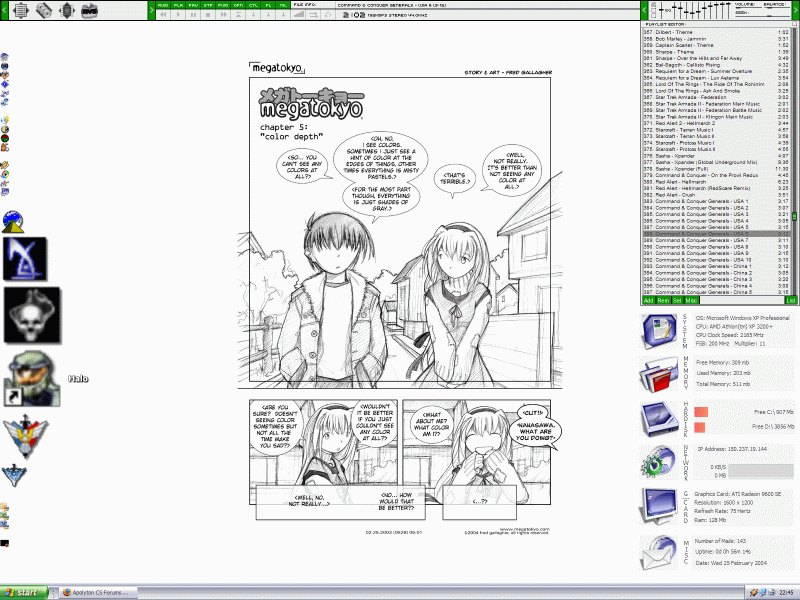Click the down arrow under the CTL label
Screen dimensions: 800x600
(254, 15)
